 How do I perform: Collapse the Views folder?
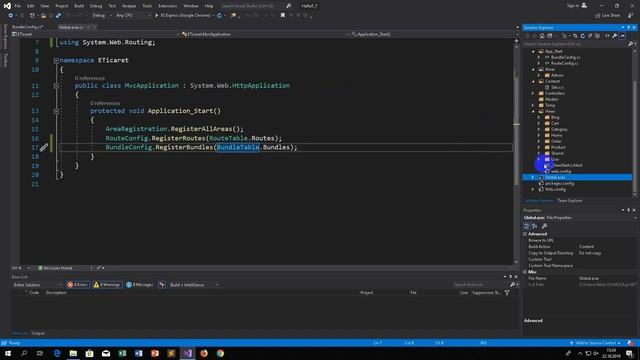[x=533, y=111]
